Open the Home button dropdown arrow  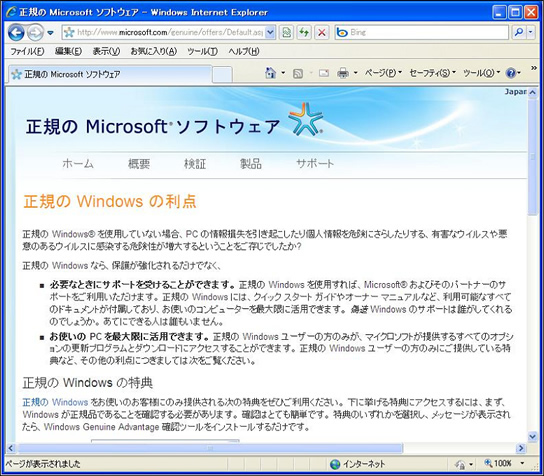click(x=283, y=73)
